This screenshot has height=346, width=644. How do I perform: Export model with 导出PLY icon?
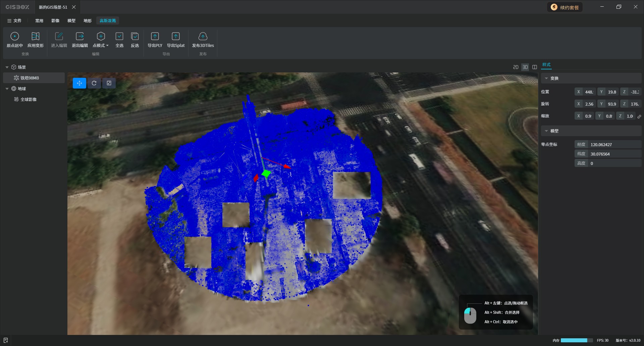coord(155,36)
